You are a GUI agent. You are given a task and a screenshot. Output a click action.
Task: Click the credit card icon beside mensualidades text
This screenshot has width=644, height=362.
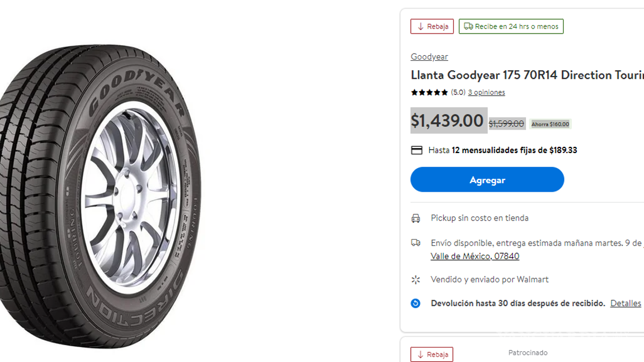point(416,150)
